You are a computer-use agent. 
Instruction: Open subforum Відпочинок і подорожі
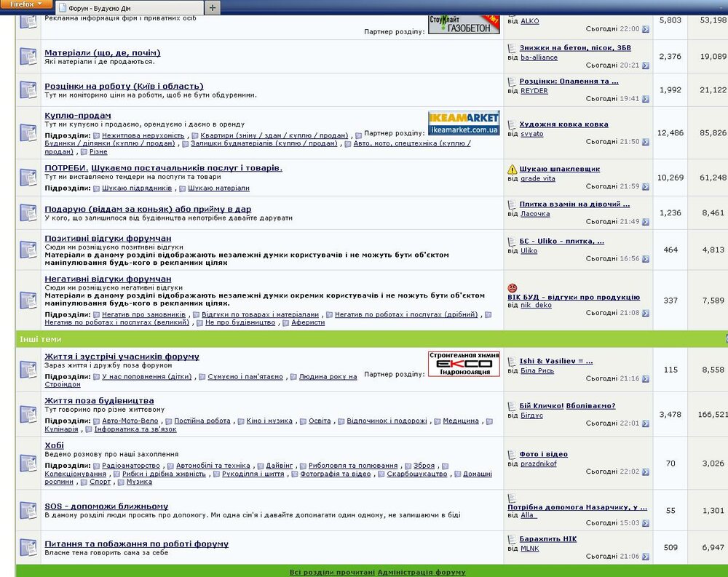click(x=387, y=421)
